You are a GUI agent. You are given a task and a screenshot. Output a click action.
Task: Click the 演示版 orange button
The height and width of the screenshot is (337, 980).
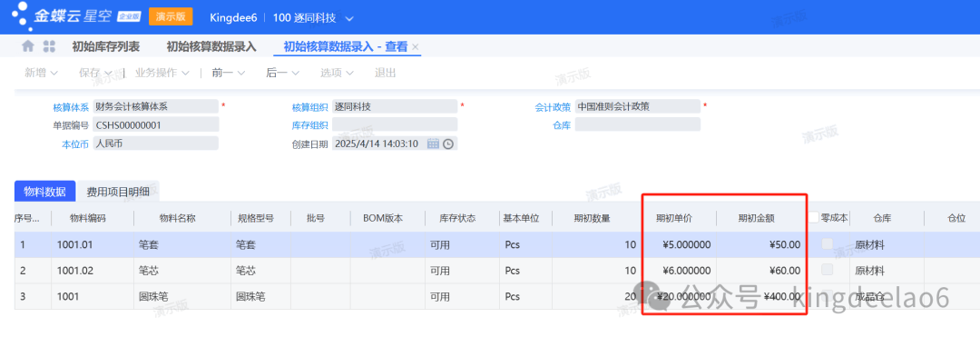171,17
